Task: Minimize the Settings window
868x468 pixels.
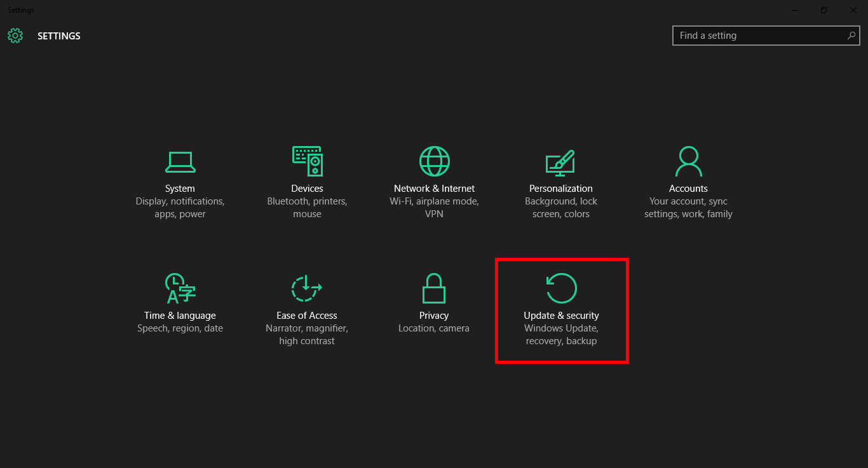Action: [796, 10]
